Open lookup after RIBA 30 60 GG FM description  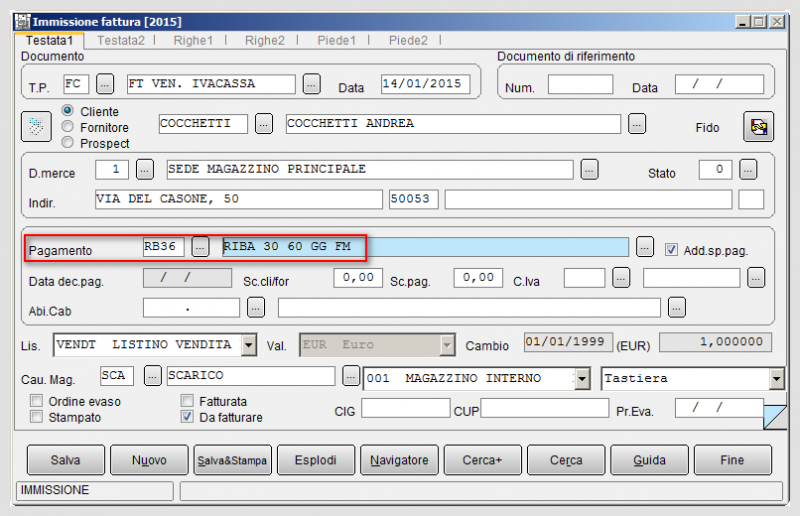tap(645, 247)
